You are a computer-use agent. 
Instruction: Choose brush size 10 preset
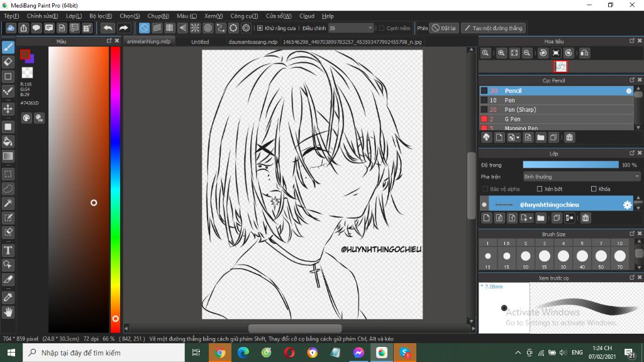(619, 243)
